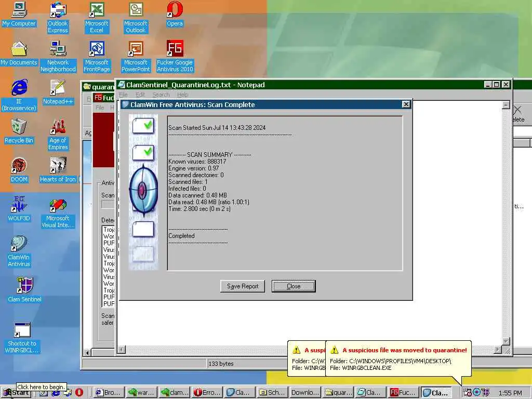Viewport: 532px width, 399px height.
Task: Open My Documents folder icon
Action: click(19, 54)
